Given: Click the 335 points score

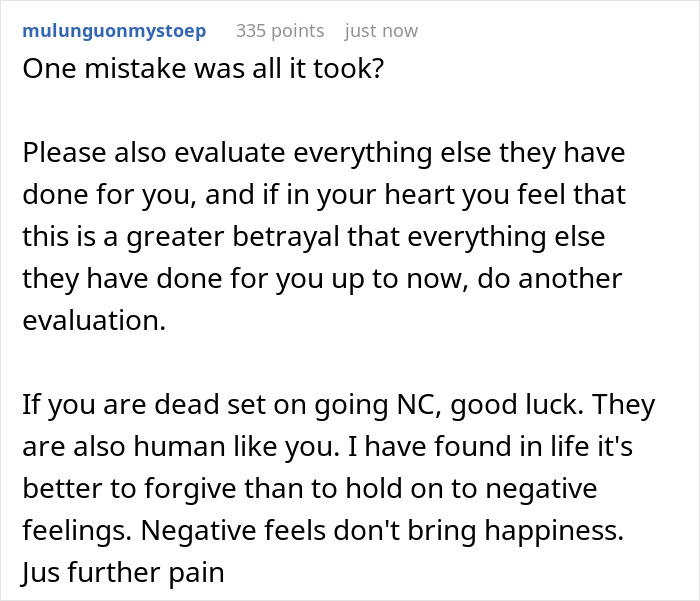Looking at the screenshot, I should click(x=280, y=31).
